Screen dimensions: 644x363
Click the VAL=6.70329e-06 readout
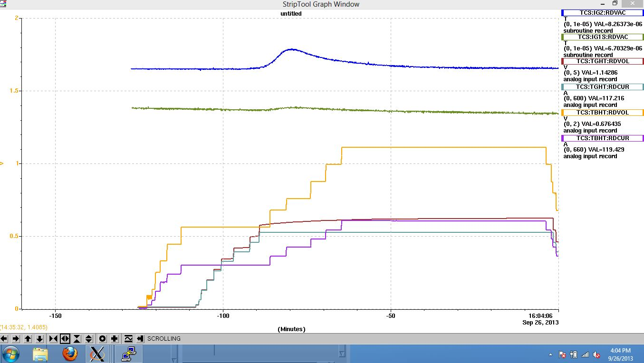coord(618,48)
